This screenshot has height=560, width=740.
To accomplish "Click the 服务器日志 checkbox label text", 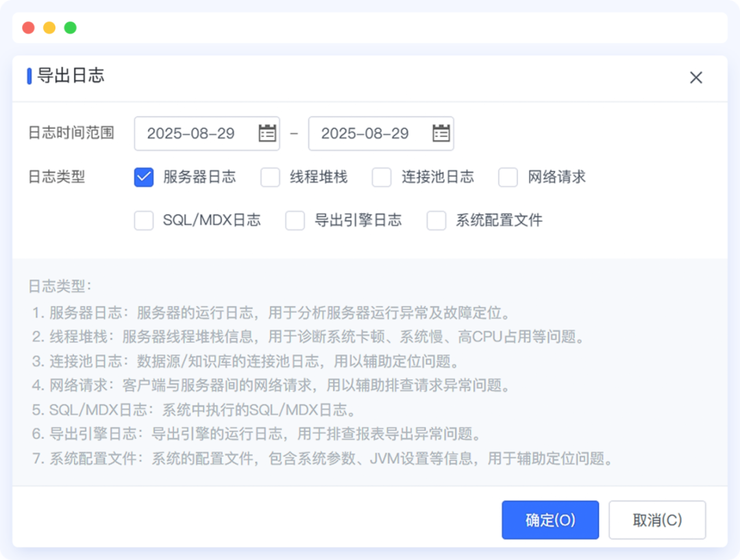I will (199, 177).
